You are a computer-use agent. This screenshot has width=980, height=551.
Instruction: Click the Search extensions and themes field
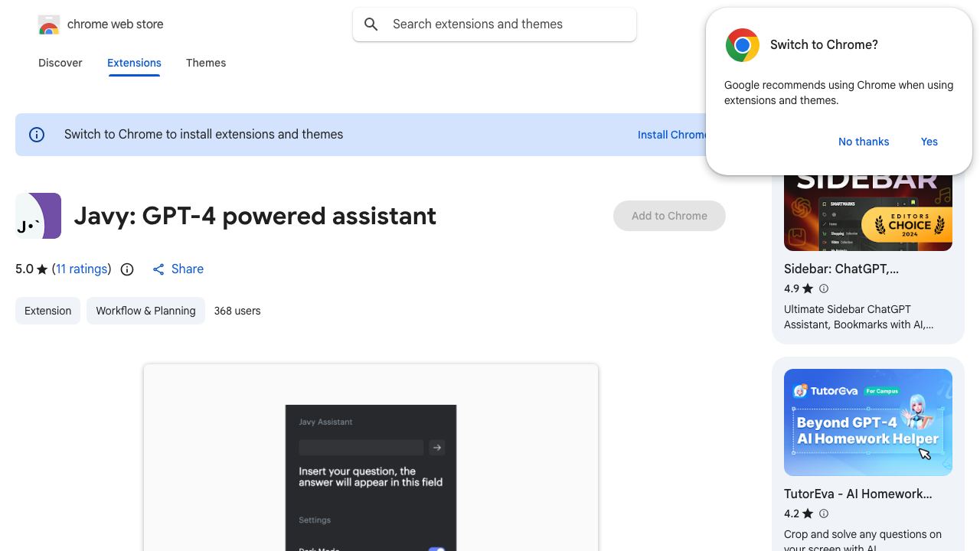(495, 24)
